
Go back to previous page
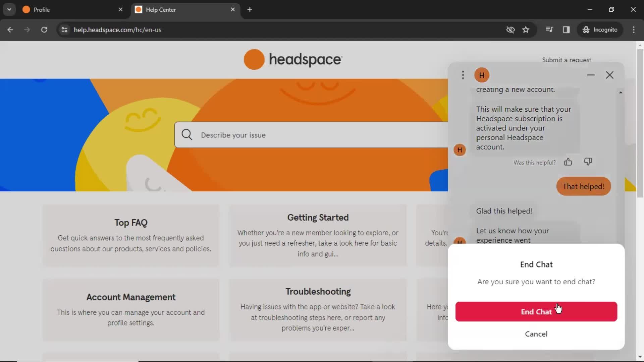click(x=10, y=29)
